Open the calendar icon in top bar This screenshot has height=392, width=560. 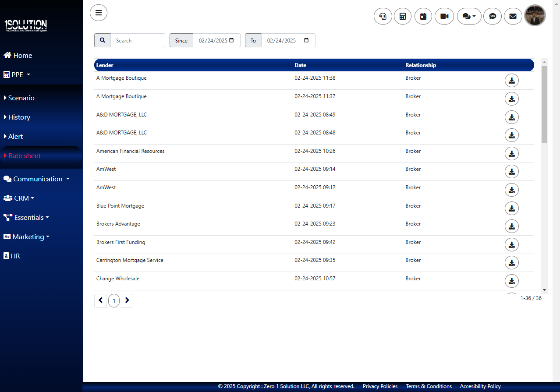[x=423, y=17]
